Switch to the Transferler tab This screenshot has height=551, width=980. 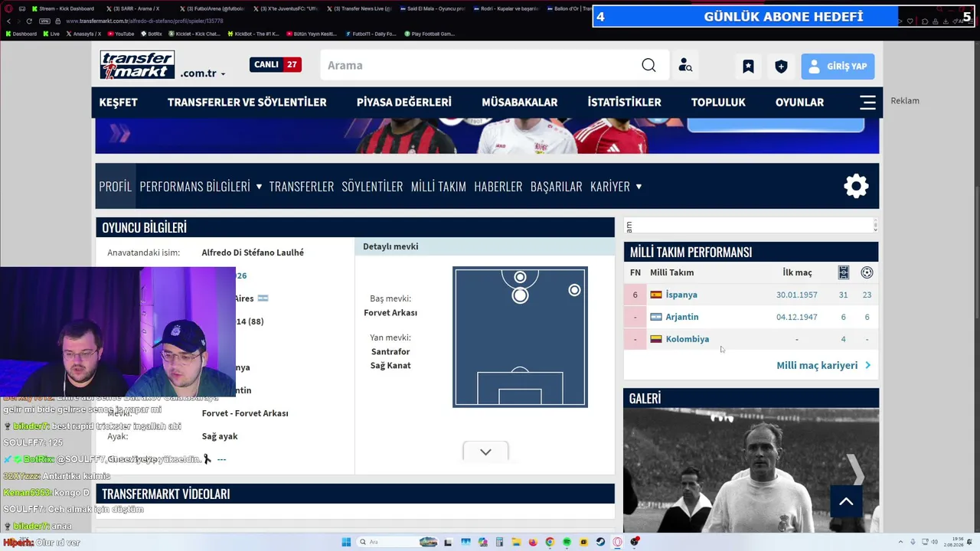302,186
